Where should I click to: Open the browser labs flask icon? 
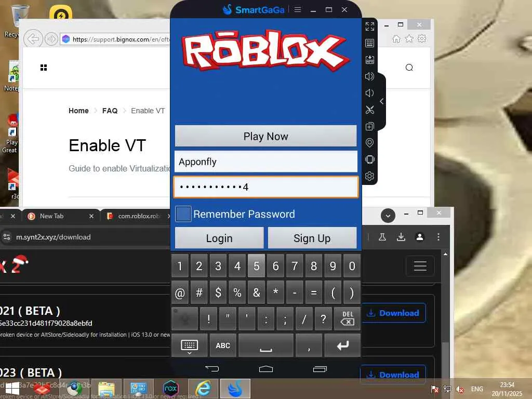(x=382, y=237)
